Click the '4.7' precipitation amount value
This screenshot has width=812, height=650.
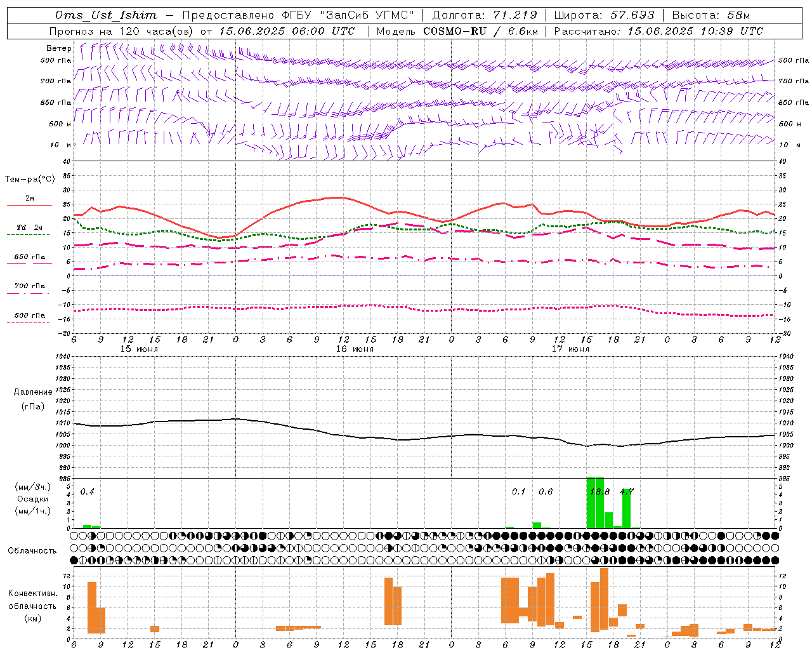pos(627,492)
